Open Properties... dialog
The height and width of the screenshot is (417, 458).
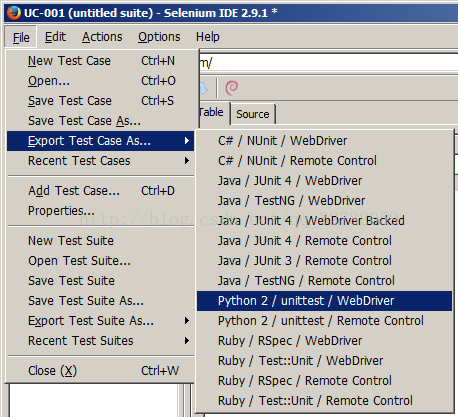(x=100, y=211)
